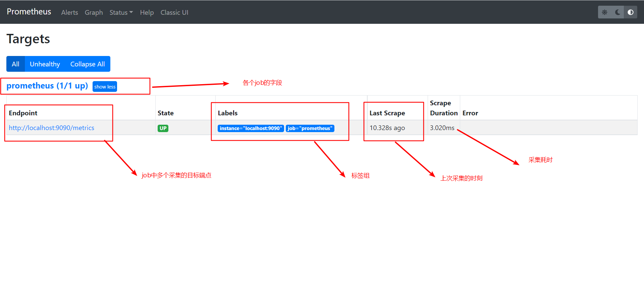
Task: Click the job="prometheus" label badge
Action: (x=310, y=128)
